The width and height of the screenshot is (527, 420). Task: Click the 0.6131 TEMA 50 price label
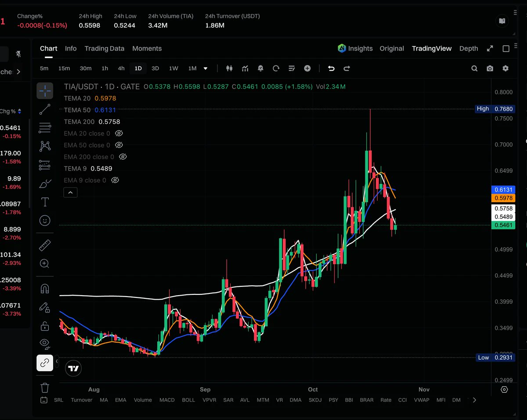click(x=503, y=190)
